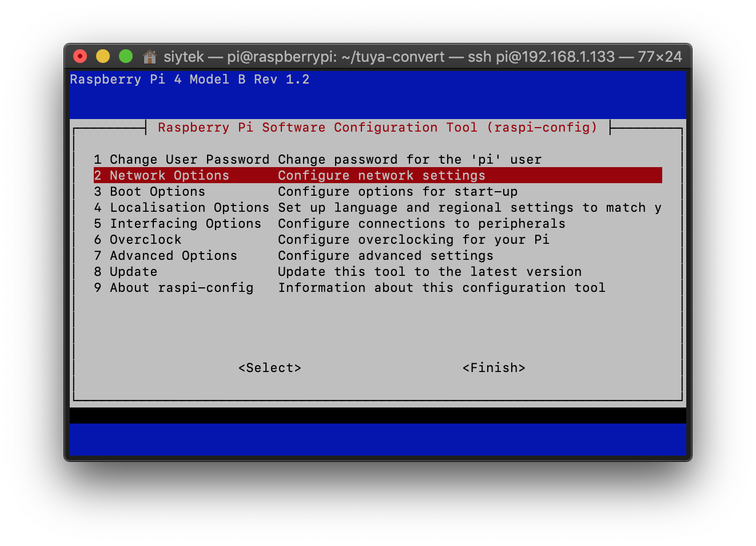
Task: Click the Select button
Action: point(269,367)
